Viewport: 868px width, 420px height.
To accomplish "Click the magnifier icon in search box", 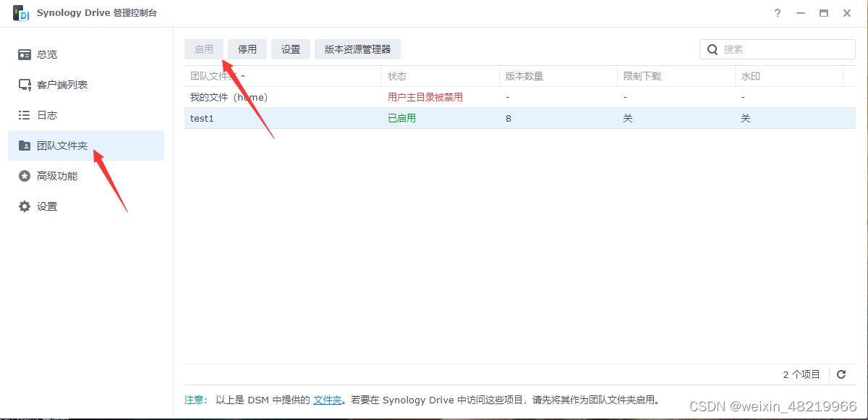I will 712,49.
